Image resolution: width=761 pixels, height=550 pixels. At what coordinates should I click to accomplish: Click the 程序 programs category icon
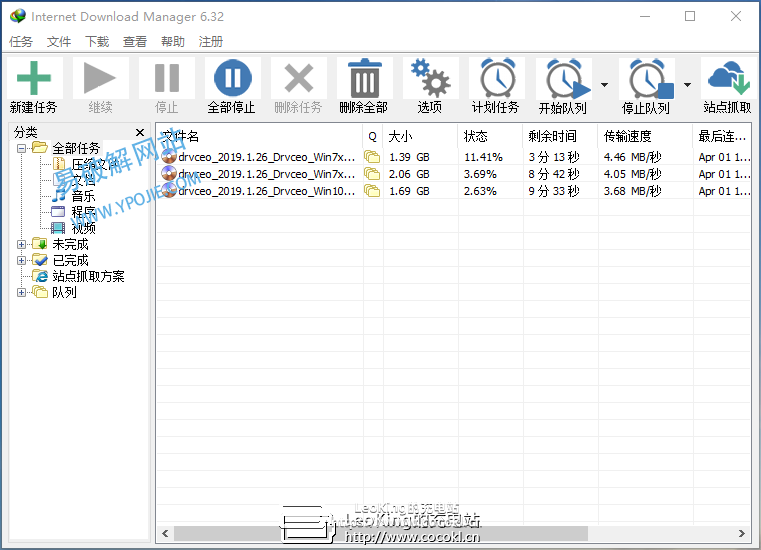pos(58,212)
